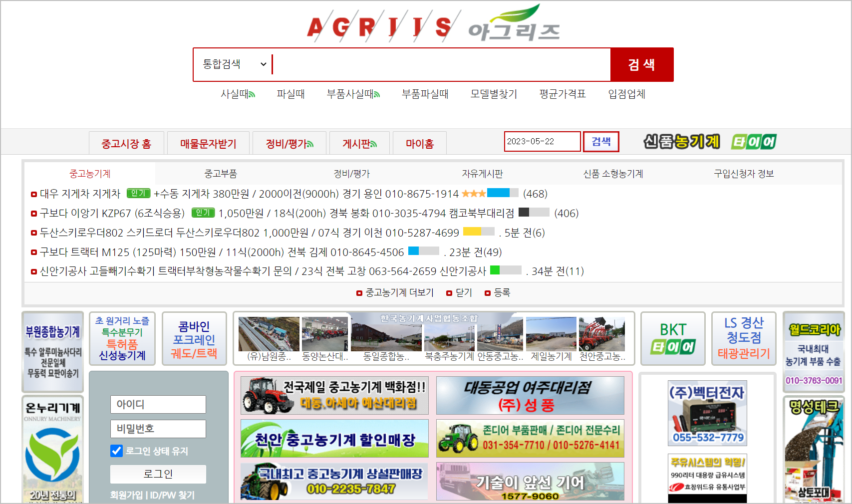This screenshot has width=852, height=504.
Task: Open the 회원가입 link
Action: tap(126, 495)
